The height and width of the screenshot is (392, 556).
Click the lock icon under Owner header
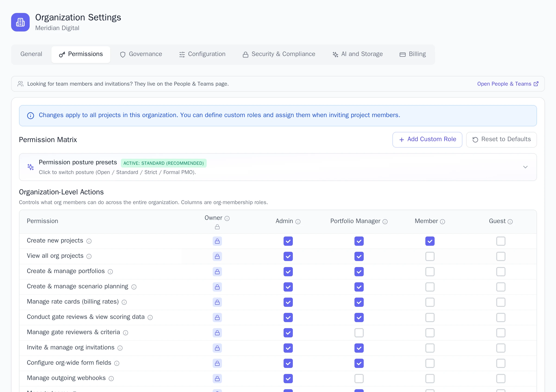pyautogui.click(x=217, y=227)
